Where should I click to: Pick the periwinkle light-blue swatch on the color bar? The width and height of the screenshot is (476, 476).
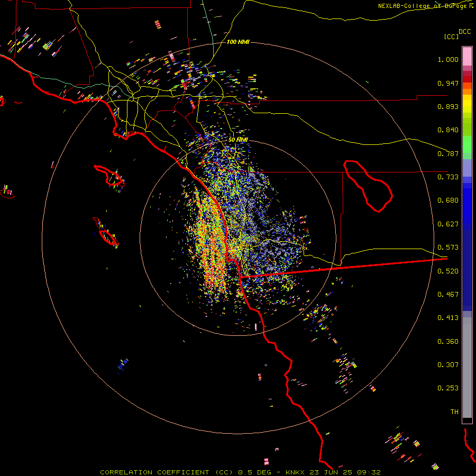click(467, 168)
